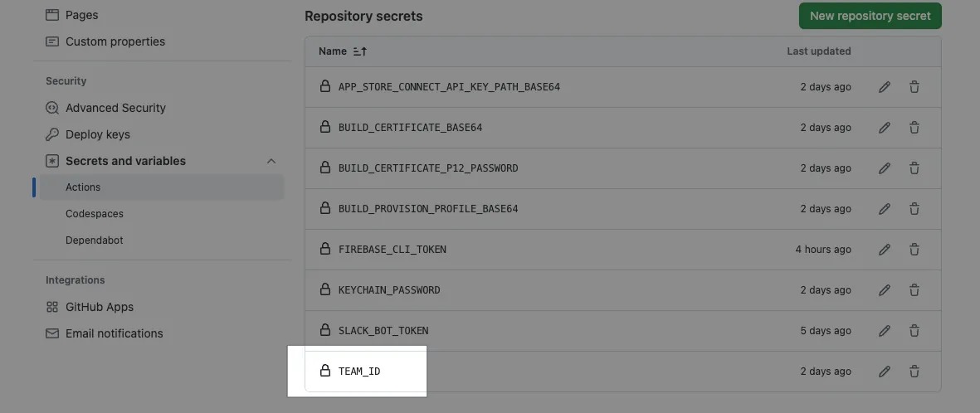This screenshot has width=980, height=413.
Task: Remove the APP_STORE_CONNECT_API_KEY_PATH_BASE64 secret
Action: click(x=914, y=87)
